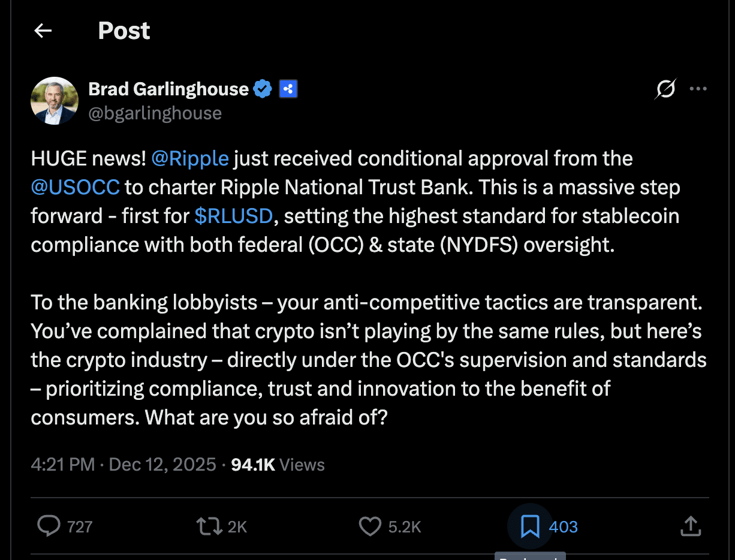Like the post with the heart
This screenshot has height=560, width=735.
[x=370, y=526]
